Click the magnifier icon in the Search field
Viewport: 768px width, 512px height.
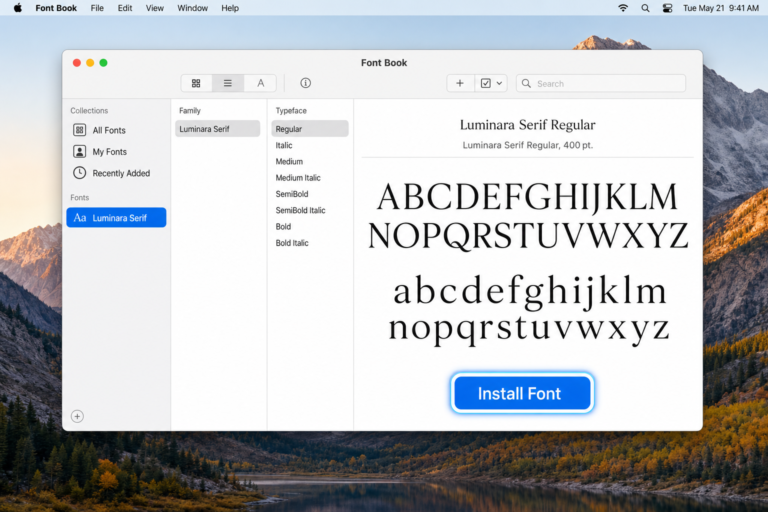[x=526, y=83]
